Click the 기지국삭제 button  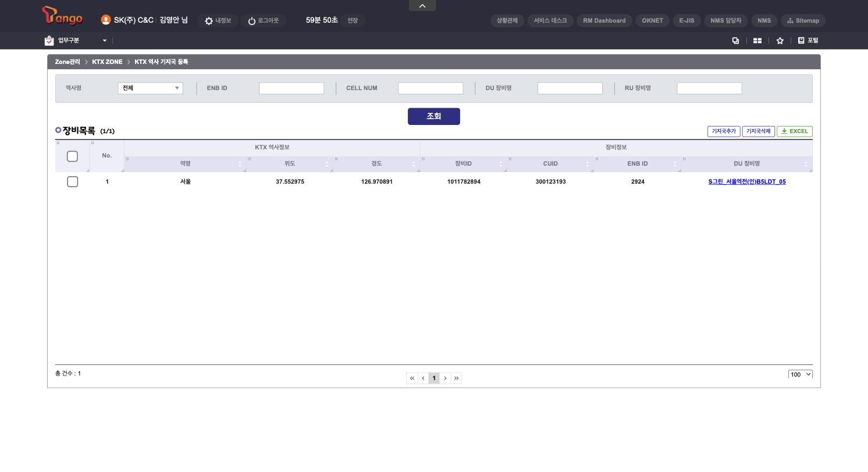(x=758, y=131)
